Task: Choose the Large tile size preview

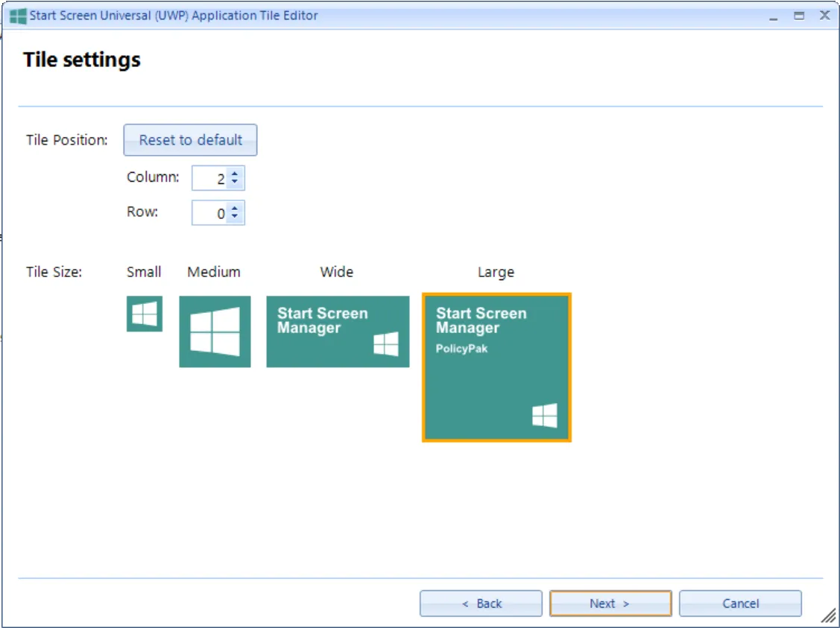Action: pyautogui.click(x=496, y=367)
